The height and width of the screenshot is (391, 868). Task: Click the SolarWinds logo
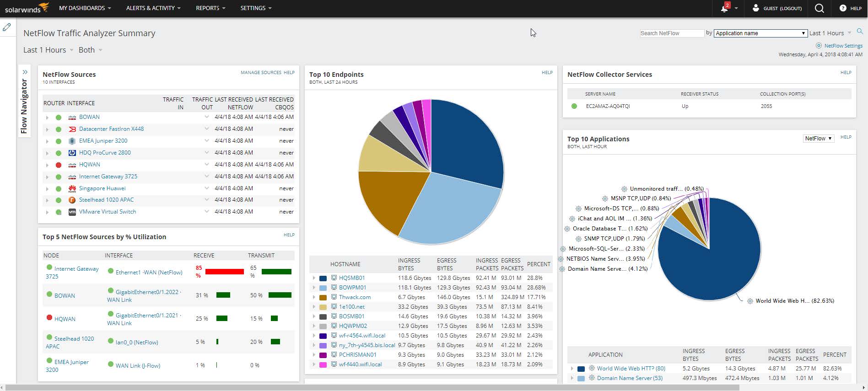[27, 8]
